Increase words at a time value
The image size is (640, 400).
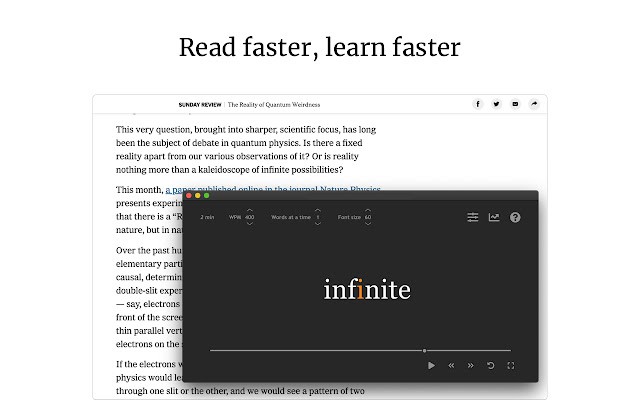coord(318,210)
